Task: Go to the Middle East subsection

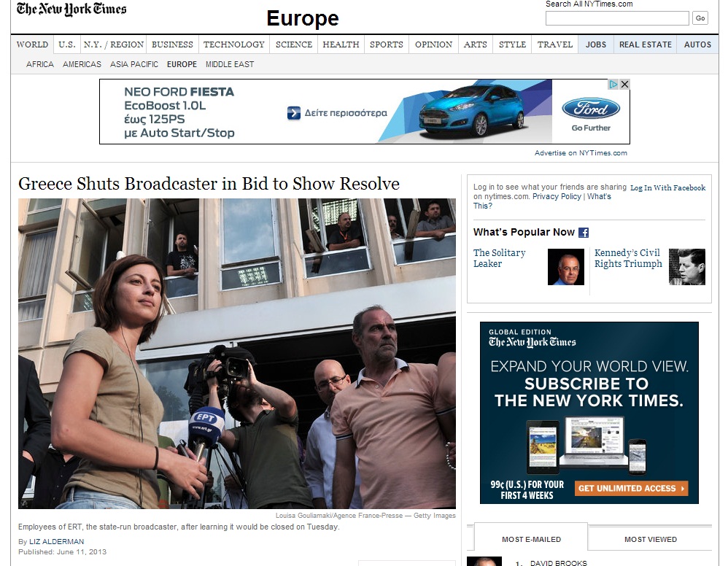Action: [230, 64]
